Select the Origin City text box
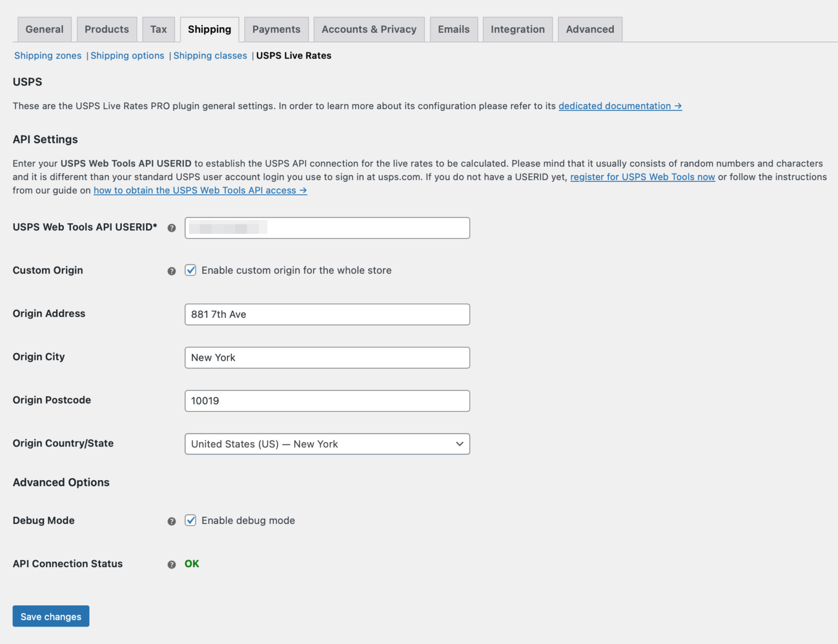The width and height of the screenshot is (838, 644). tap(327, 357)
